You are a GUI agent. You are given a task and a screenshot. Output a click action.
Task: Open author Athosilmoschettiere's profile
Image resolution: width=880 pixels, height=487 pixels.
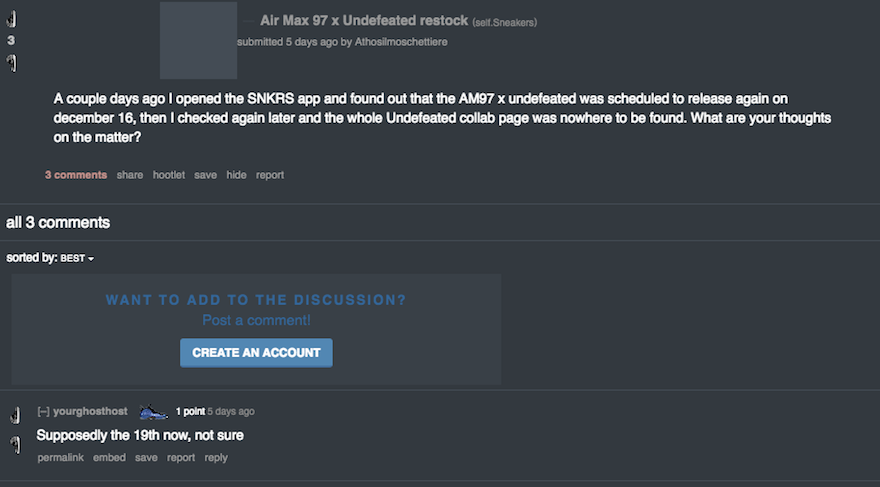[x=401, y=42]
